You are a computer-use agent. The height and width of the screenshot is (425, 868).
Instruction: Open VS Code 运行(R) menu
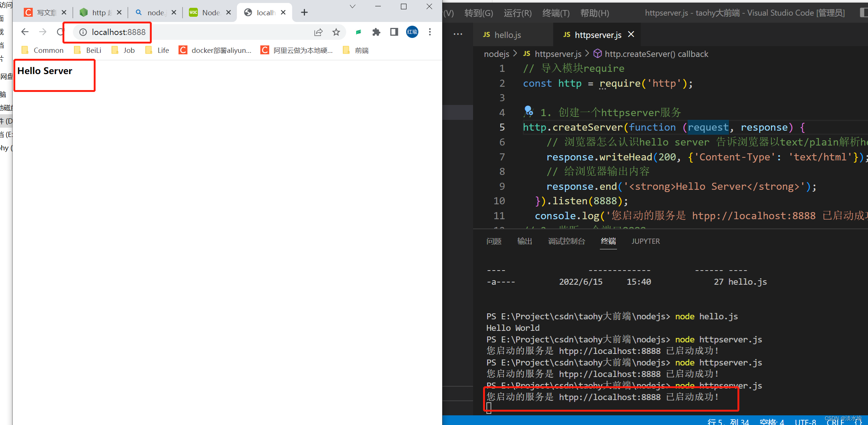pos(518,13)
